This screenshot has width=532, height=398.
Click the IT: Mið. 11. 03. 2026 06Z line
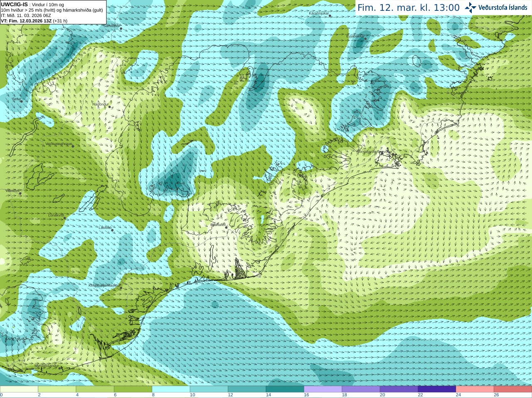pyautogui.click(x=26, y=15)
